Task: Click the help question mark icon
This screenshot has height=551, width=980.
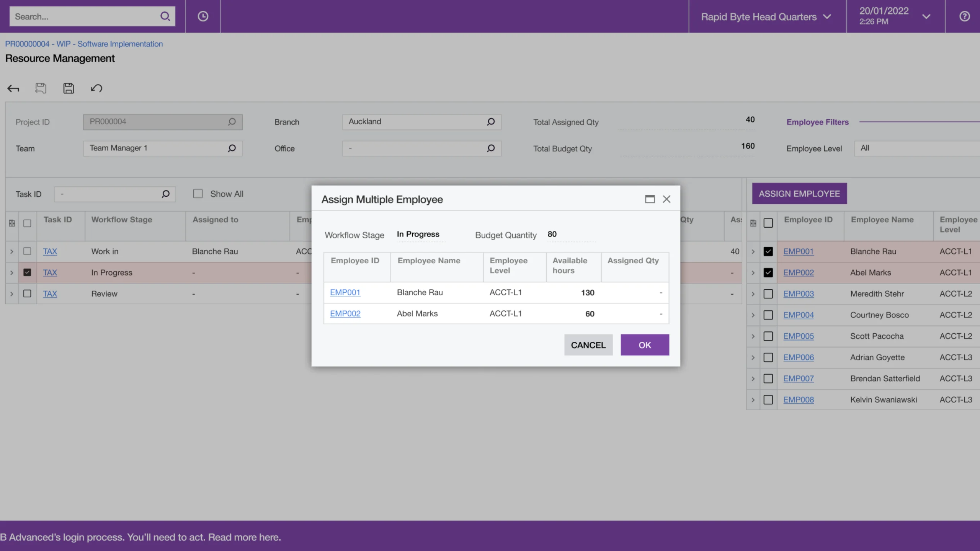Action: [964, 16]
